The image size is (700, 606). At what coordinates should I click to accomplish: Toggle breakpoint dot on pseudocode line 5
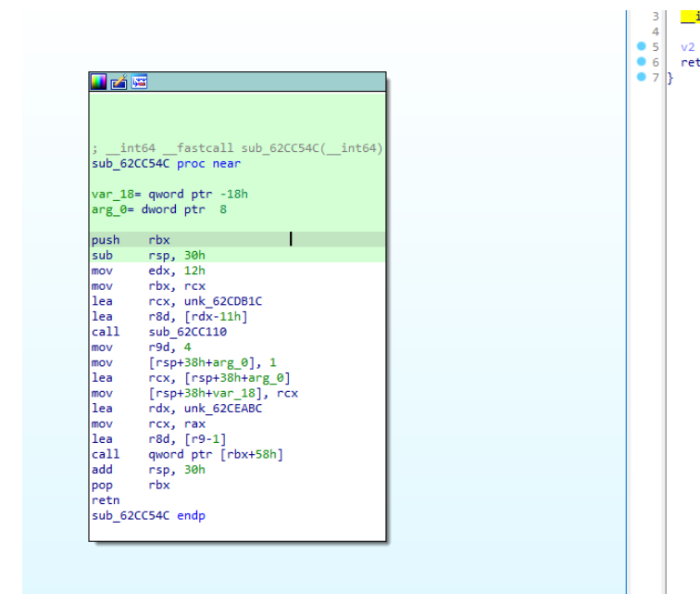click(642, 46)
